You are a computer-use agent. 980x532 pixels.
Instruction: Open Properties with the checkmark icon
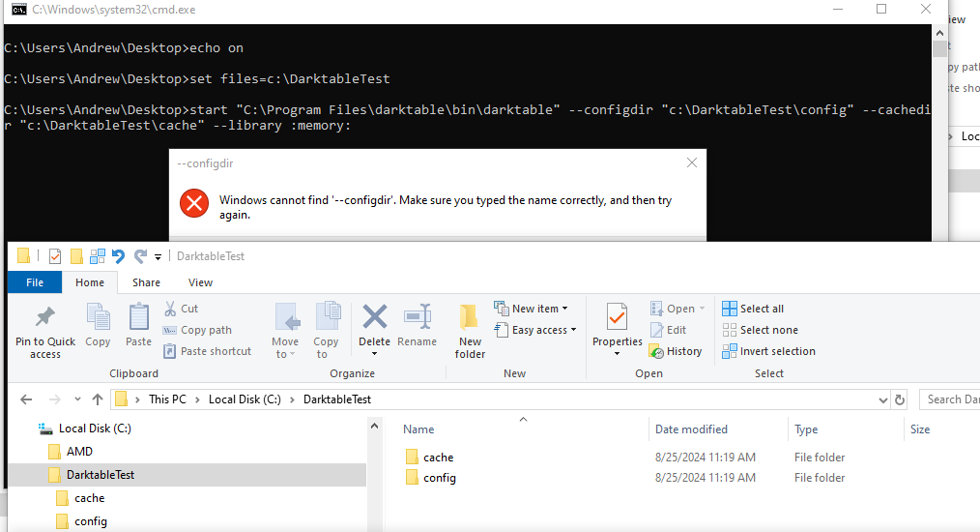[x=617, y=317]
